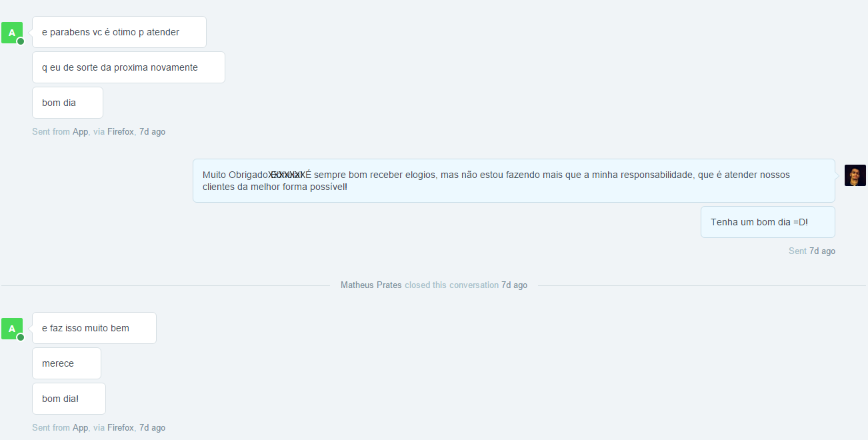Click "App" link under the "bom dia!" message
Image resolution: width=868 pixels, height=440 pixels.
coord(80,428)
